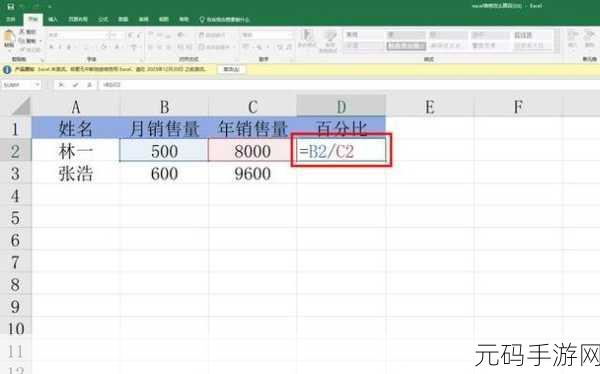Click the Cut scissors icon

click(22, 32)
